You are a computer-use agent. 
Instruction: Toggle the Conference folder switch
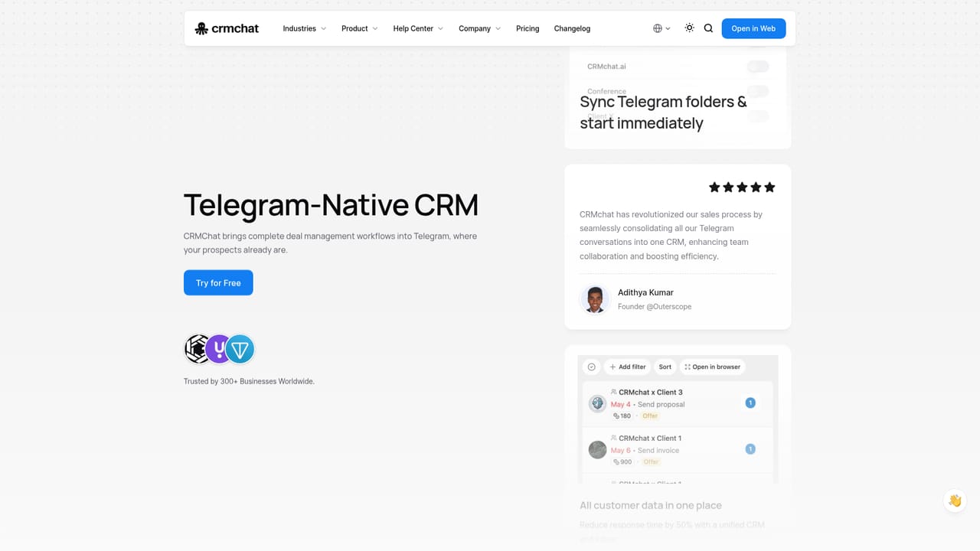point(758,91)
